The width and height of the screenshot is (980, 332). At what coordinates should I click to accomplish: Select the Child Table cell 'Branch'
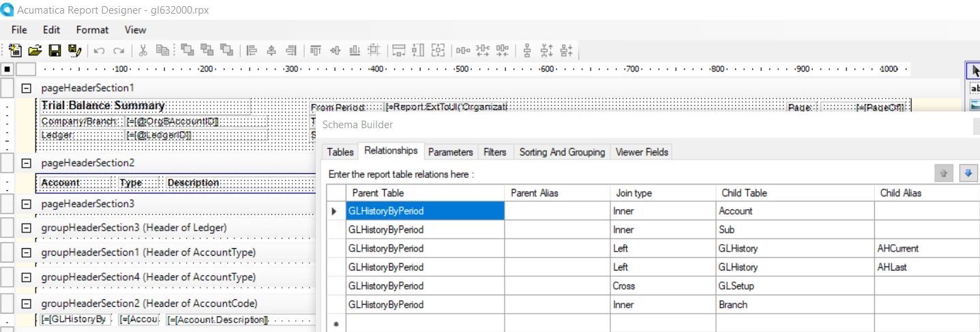coord(795,305)
